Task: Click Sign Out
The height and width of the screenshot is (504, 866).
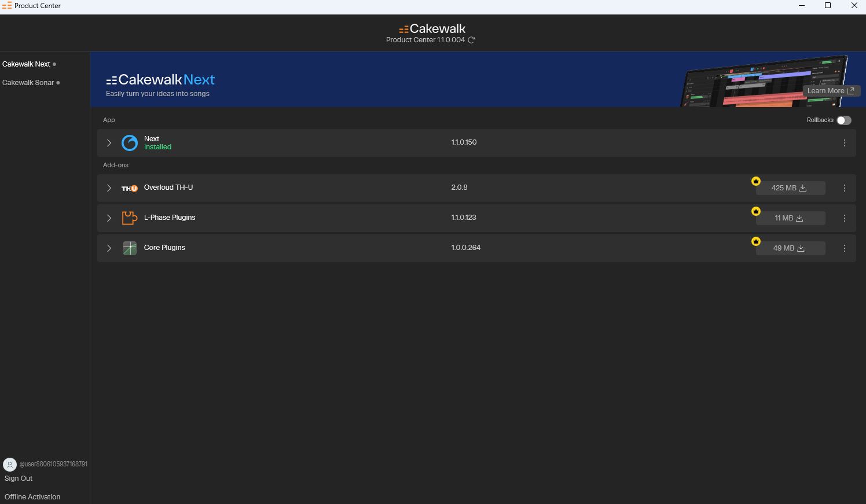Action: 19,479
